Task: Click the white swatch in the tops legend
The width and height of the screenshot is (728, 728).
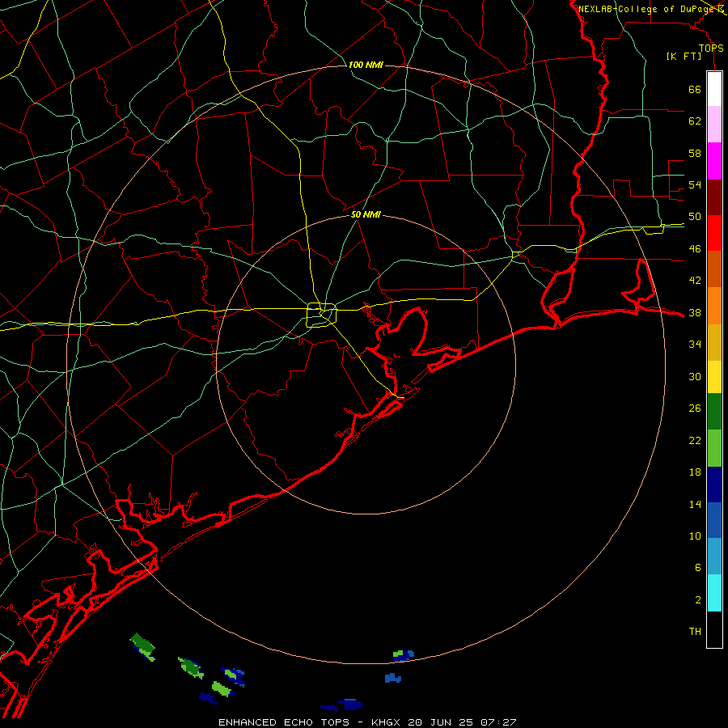Action: point(714,89)
